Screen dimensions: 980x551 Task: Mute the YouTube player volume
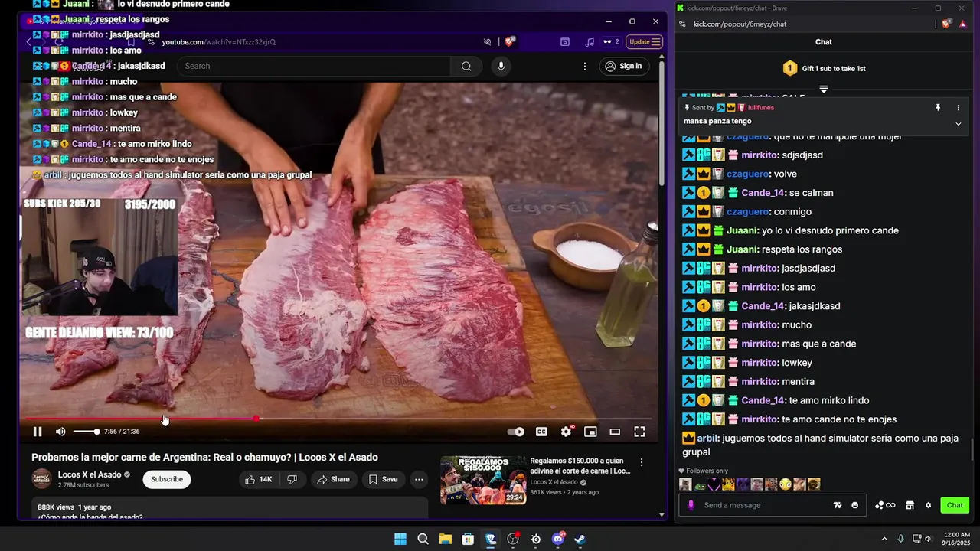60,432
